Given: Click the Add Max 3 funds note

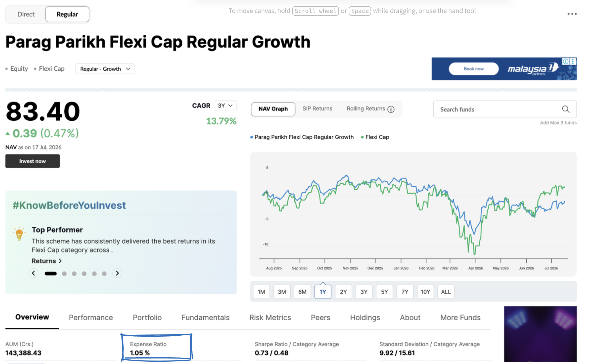Looking at the screenshot, I should click(x=558, y=123).
